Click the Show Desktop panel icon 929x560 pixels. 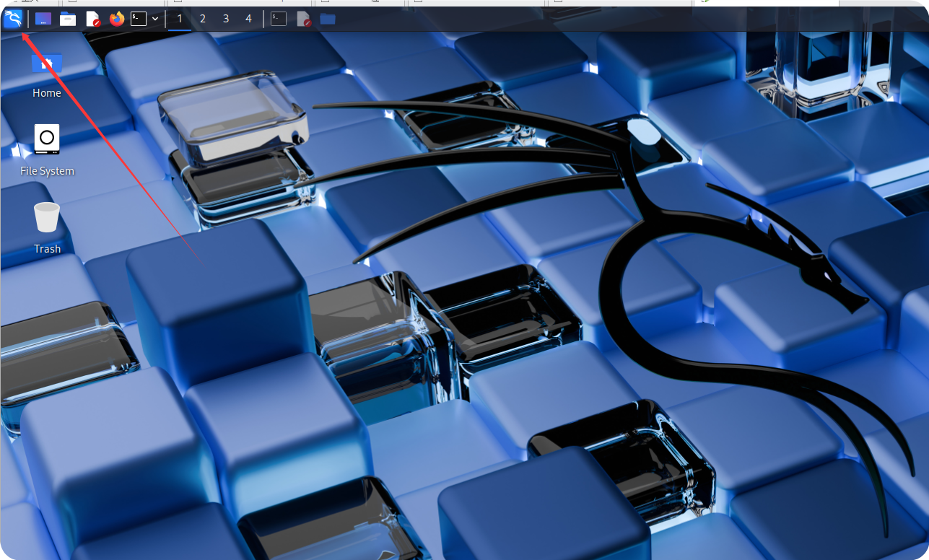(43, 19)
